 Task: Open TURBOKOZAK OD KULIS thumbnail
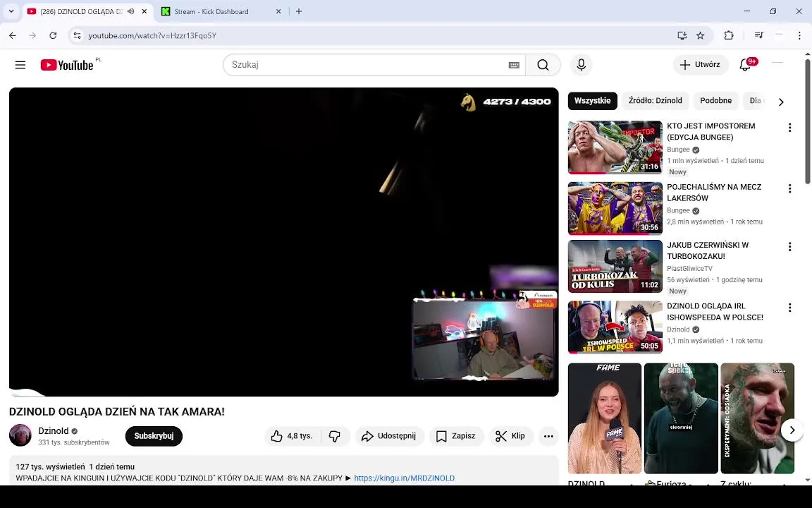(x=615, y=267)
